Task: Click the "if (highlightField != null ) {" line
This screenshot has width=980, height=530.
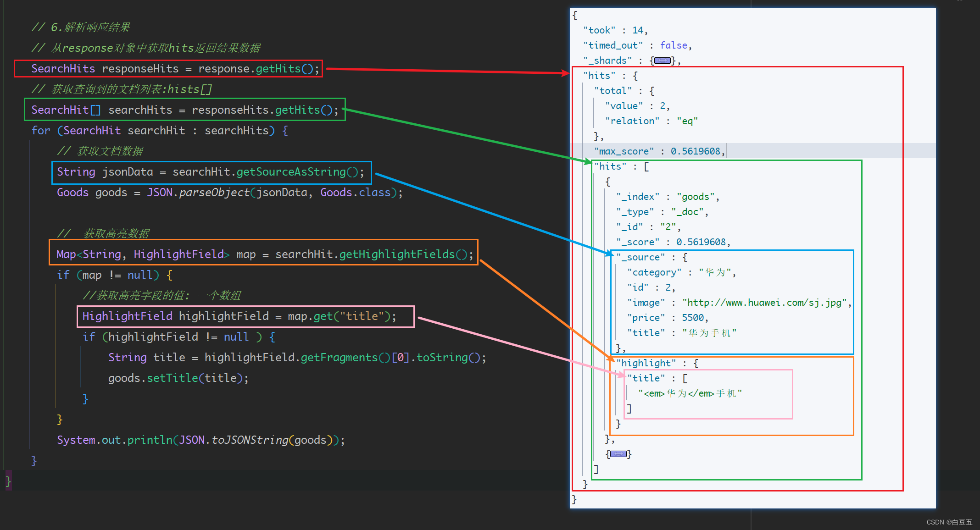Action: (x=179, y=337)
